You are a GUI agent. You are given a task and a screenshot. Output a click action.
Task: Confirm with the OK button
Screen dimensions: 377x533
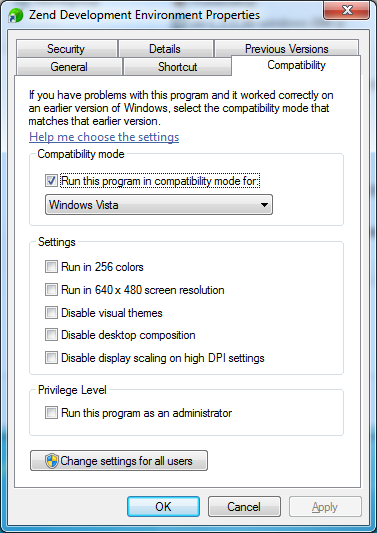point(164,506)
